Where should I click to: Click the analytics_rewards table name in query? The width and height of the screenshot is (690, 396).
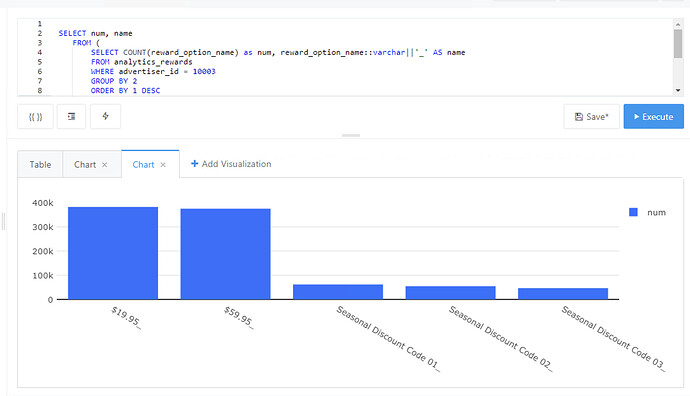coord(153,62)
